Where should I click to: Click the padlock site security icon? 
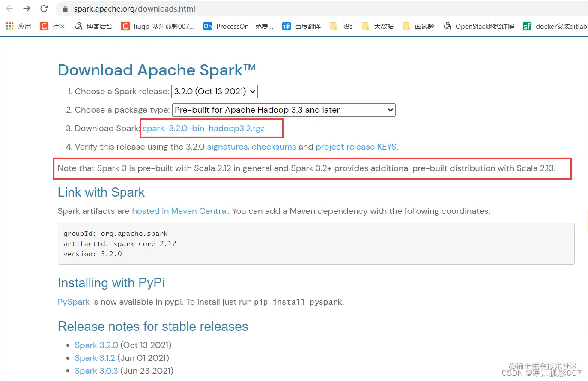click(x=65, y=9)
